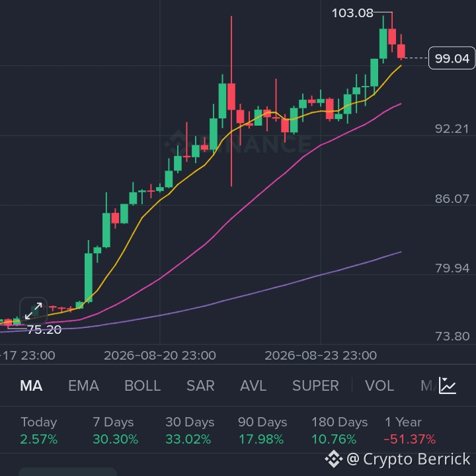Click the 86.07 price axis label
Screen dimensions: 476x476
click(452, 199)
